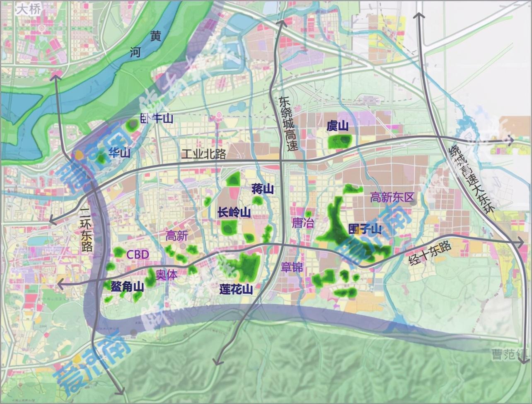Screen dimensions: 532x404
Task: Click the 章锦 area label
Action: 292,267
